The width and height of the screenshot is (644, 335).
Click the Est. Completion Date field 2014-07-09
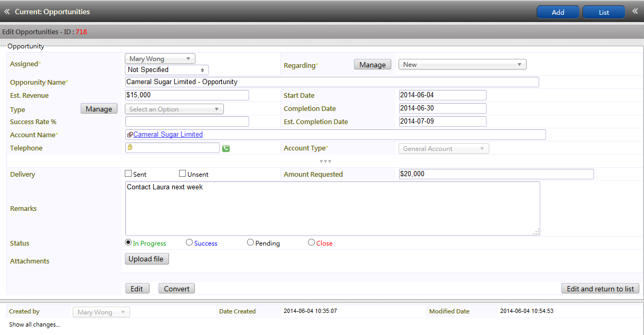coord(443,121)
